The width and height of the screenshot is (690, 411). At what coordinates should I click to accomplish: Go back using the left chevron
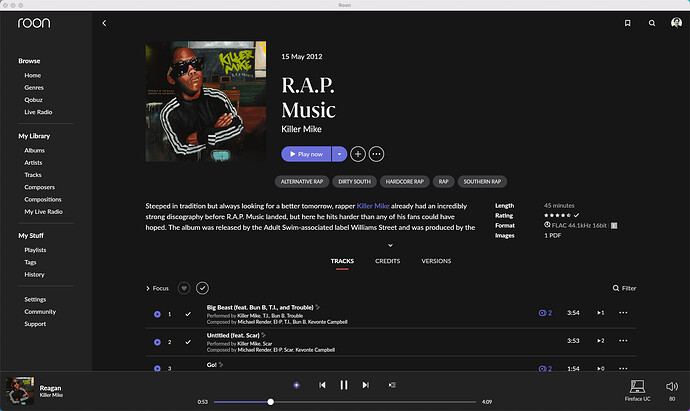pos(104,23)
